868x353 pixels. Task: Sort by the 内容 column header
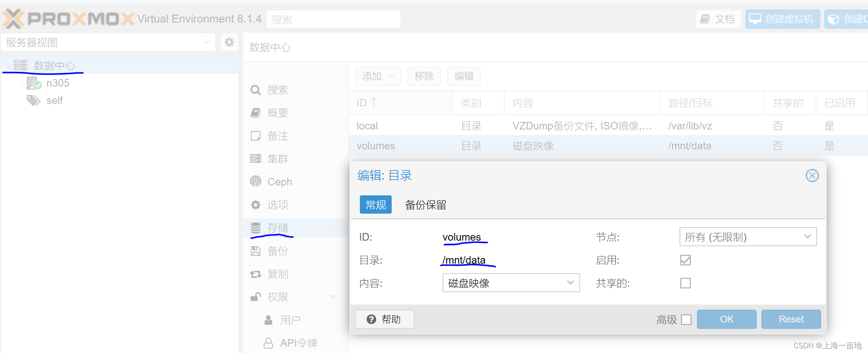[x=582, y=103]
